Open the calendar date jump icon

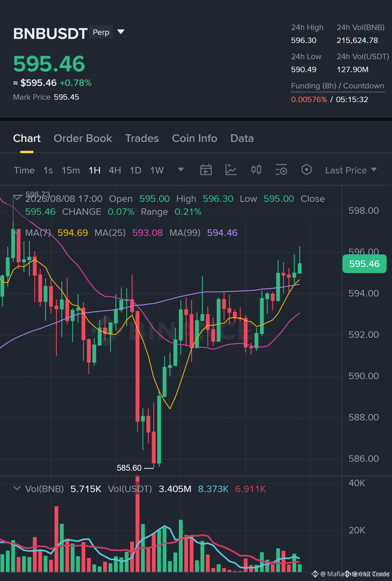point(206,170)
